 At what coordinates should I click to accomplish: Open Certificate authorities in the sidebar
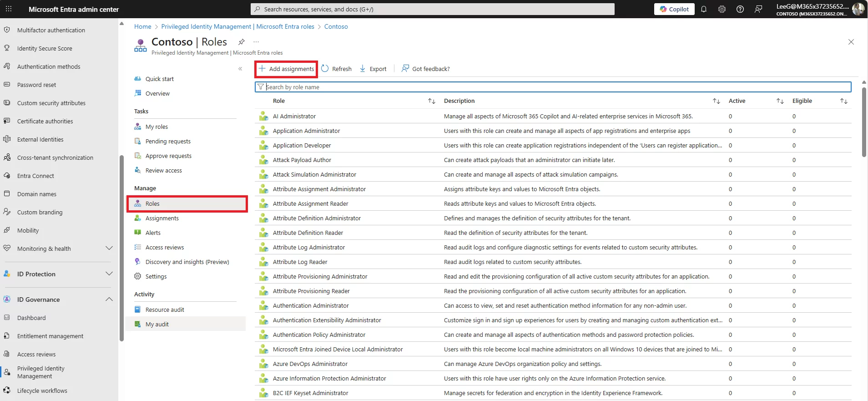pos(45,121)
